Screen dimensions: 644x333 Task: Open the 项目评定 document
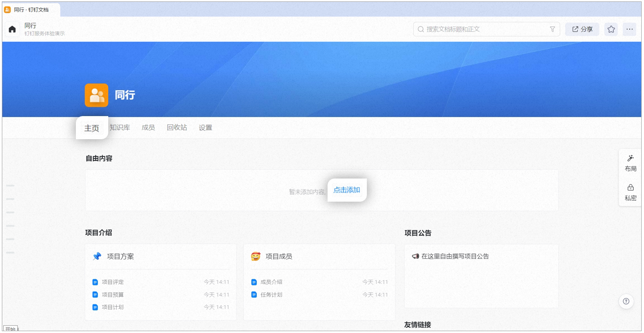pos(112,282)
